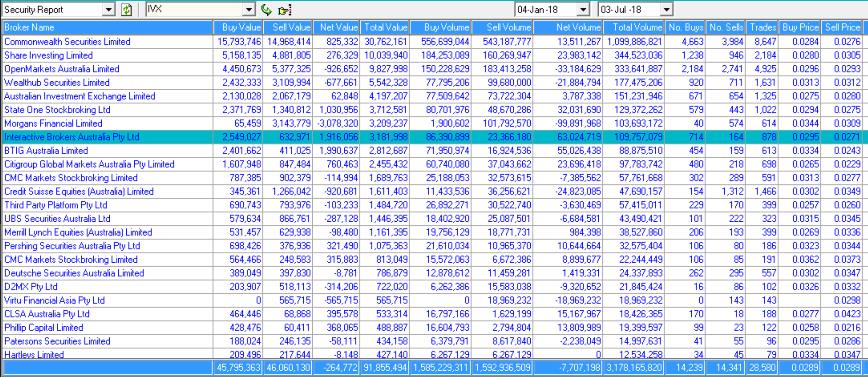This screenshot has width=868, height=377.
Task: Expand the 03-Jul-18 end date dropdown
Action: pyautogui.click(x=667, y=10)
